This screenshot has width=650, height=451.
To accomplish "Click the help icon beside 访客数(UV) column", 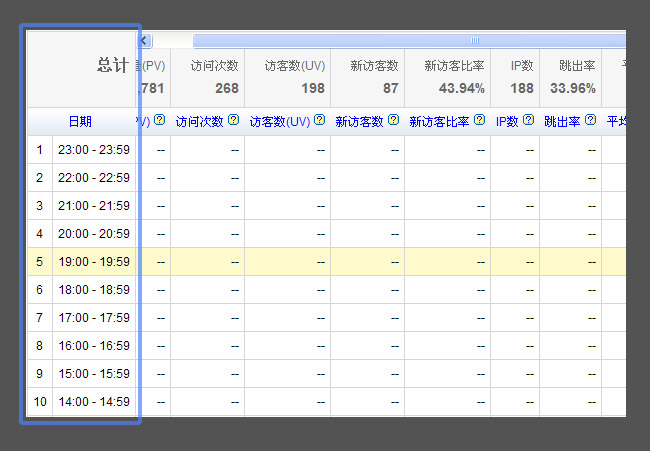I will click(x=319, y=120).
